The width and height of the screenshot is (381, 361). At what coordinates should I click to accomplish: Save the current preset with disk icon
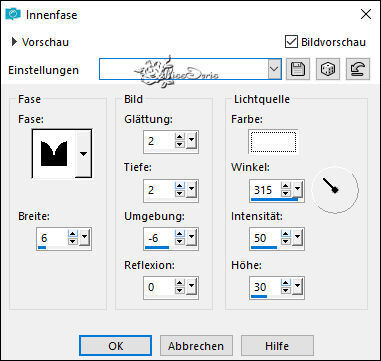298,69
